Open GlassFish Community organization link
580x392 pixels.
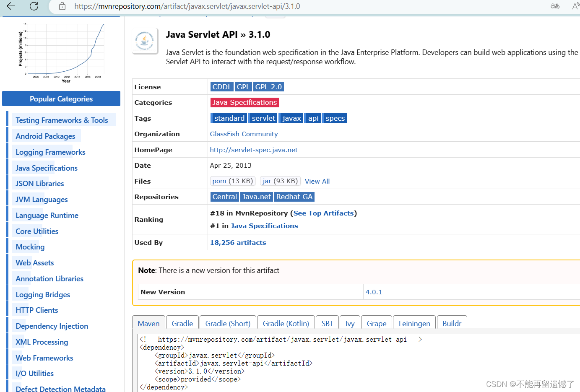(x=244, y=134)
